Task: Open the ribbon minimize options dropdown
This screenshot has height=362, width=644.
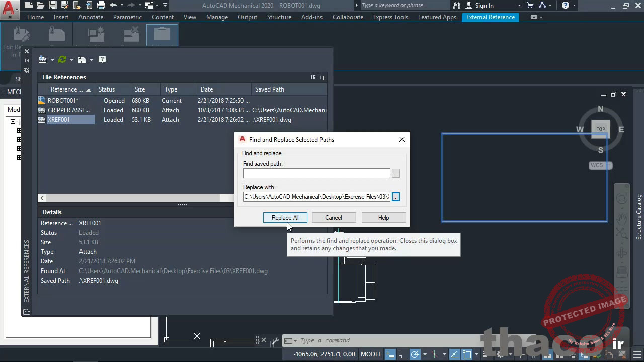Action: click(541, 17)
